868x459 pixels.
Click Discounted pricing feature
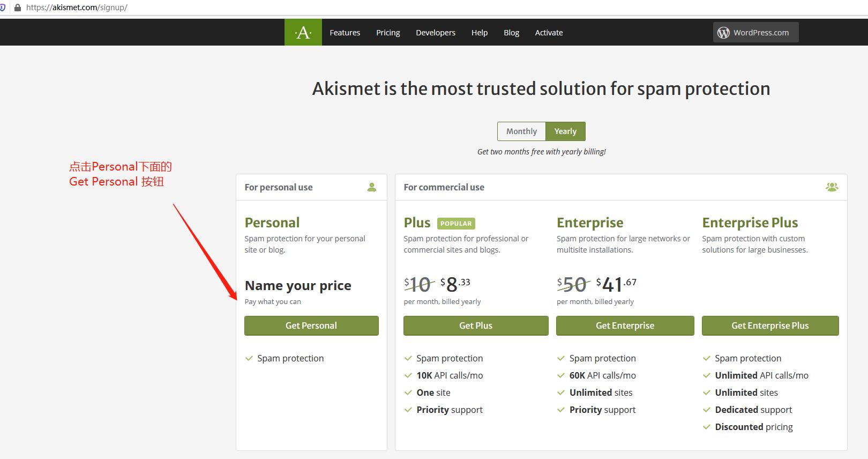click(754, 427)
